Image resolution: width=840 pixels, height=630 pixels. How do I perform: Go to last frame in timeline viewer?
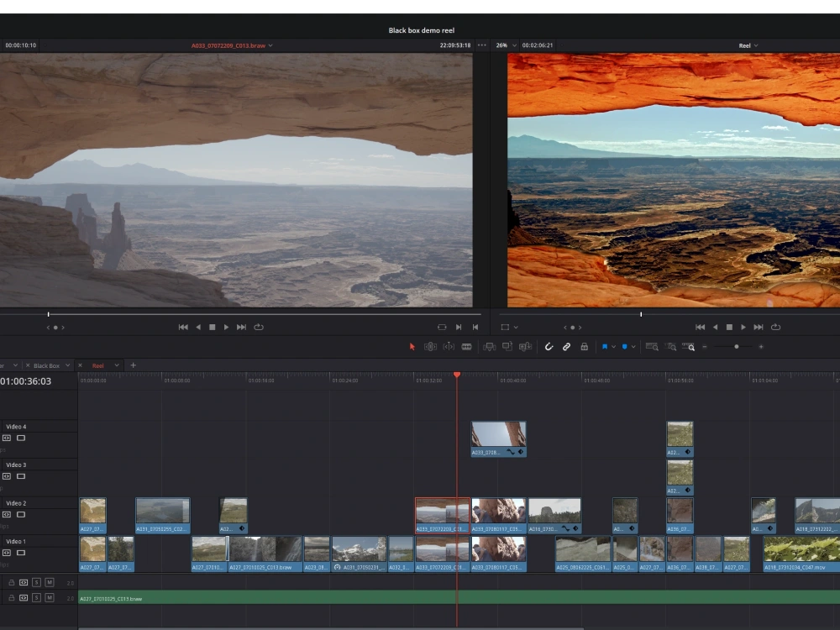(x=759, y=327)
